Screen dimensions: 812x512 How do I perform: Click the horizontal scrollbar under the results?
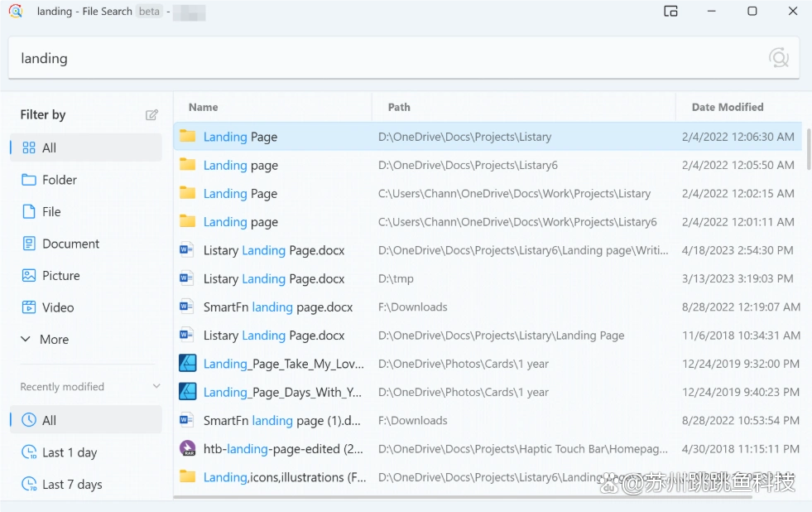click(x=463, y=497)
